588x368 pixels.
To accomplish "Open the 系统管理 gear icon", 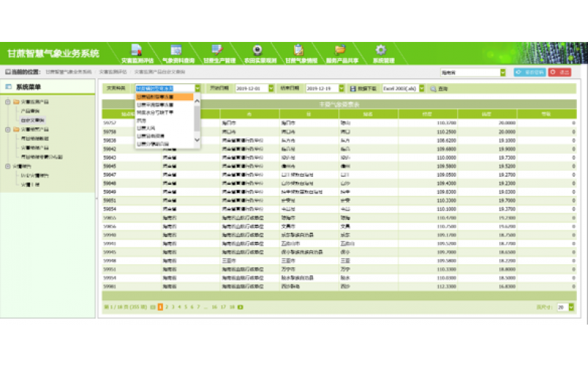I will coord(381,49).
